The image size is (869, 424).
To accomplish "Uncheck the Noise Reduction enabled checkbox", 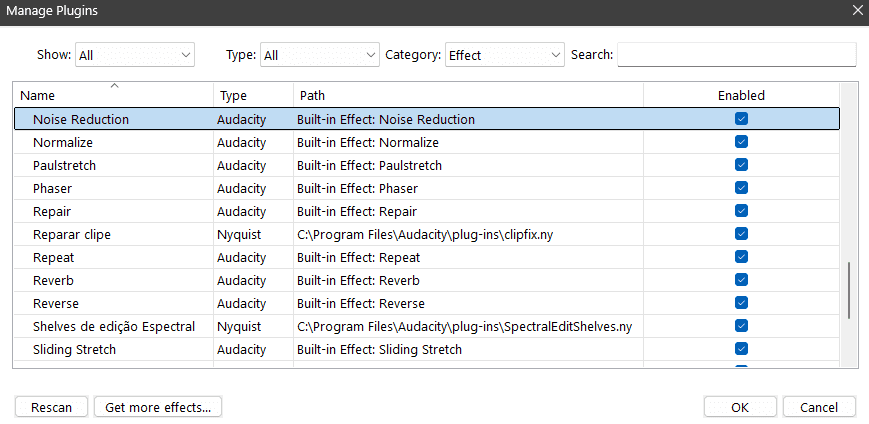I will (x=741, y=119).
